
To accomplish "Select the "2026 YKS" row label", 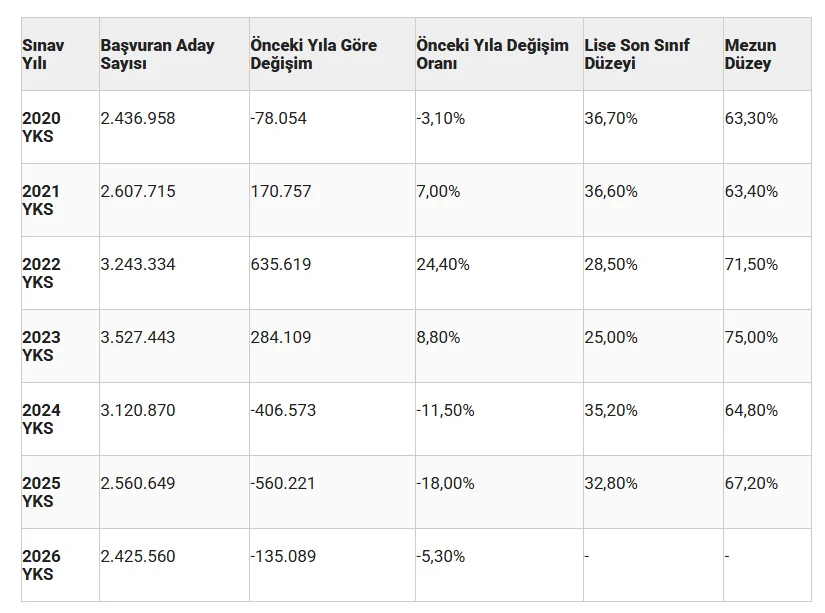I will pos(41,565).
